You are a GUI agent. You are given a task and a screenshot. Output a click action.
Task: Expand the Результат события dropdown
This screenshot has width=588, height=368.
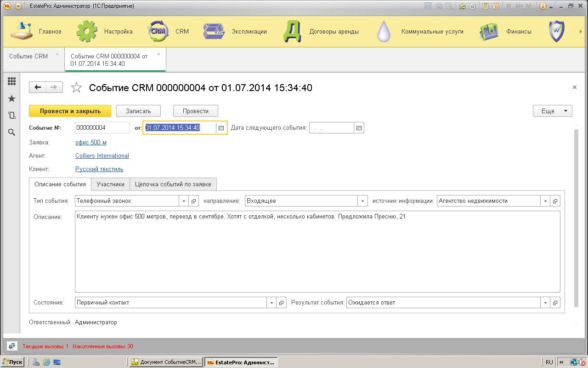coord(545,303)
